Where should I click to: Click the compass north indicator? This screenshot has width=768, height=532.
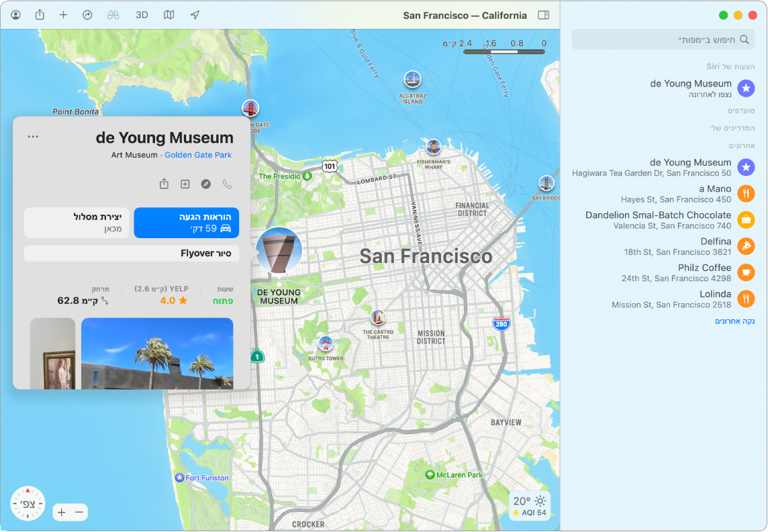coord(28,503)
